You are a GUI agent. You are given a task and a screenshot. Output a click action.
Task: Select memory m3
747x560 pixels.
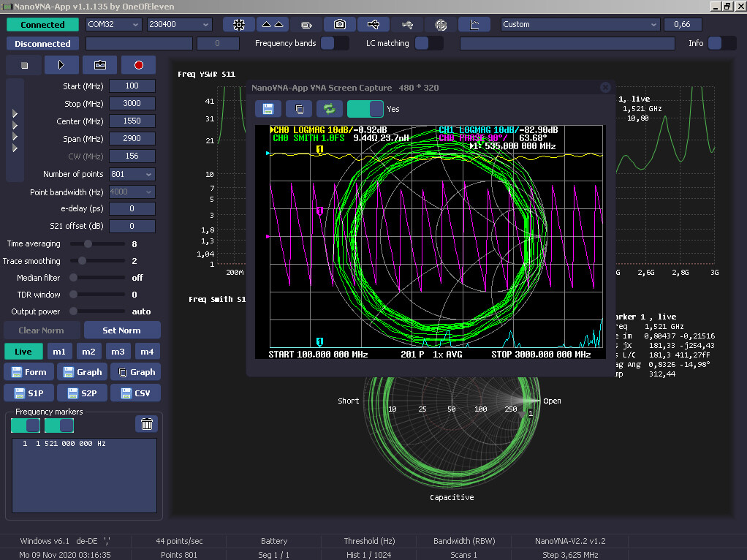coord(118,352)
